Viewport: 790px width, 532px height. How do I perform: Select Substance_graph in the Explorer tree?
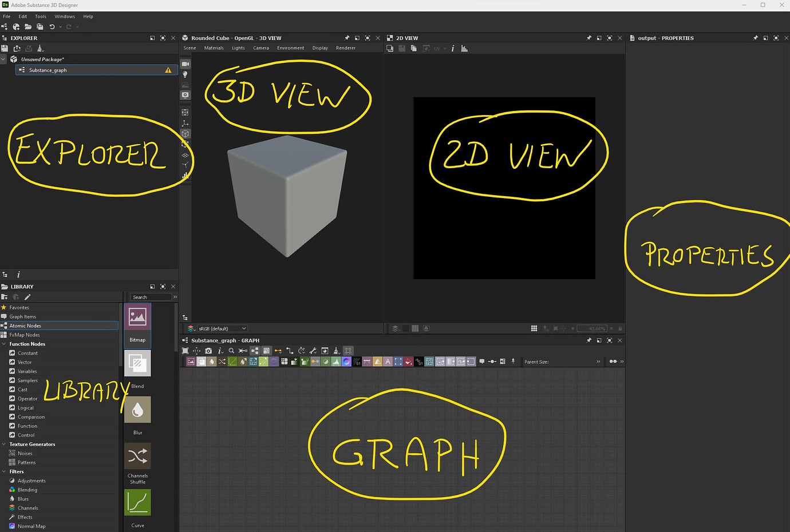coord(48,70)
